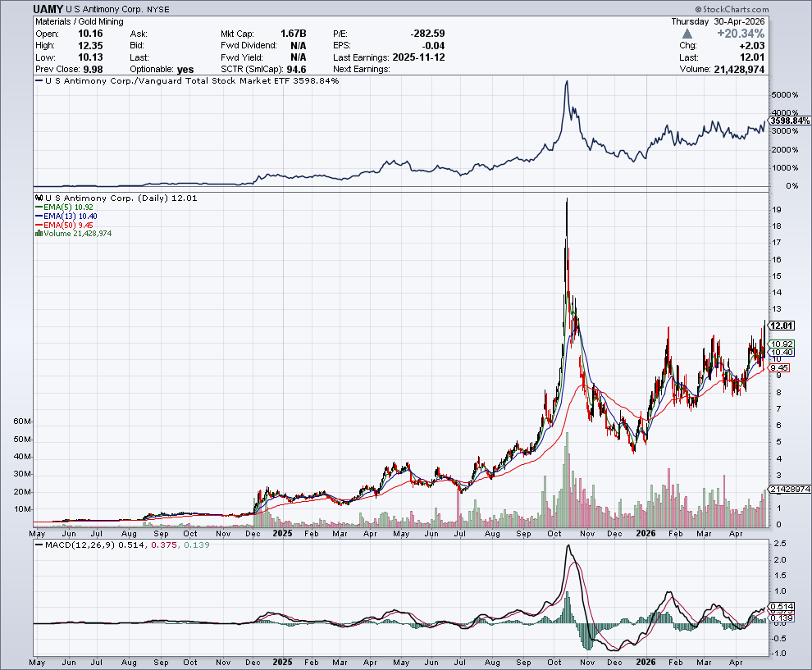Viewport: 812px width, 670px height.
Task: Click the Open value 10.16
Action: tap(90, 34)
